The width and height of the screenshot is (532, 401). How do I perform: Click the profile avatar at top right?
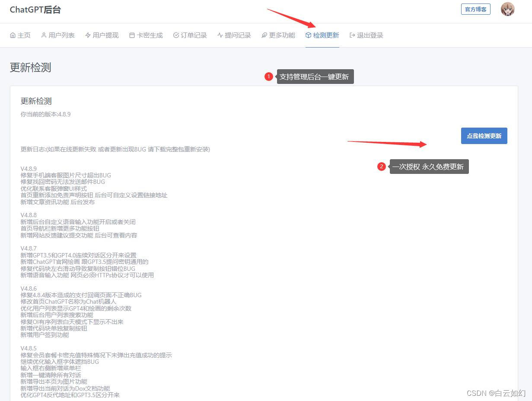tap(507, 9)
